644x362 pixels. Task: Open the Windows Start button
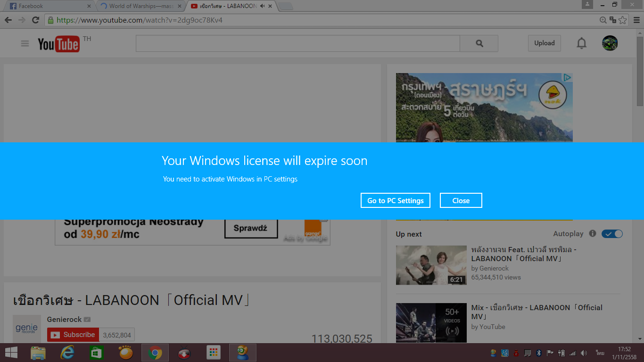click(x=11, y=353)
